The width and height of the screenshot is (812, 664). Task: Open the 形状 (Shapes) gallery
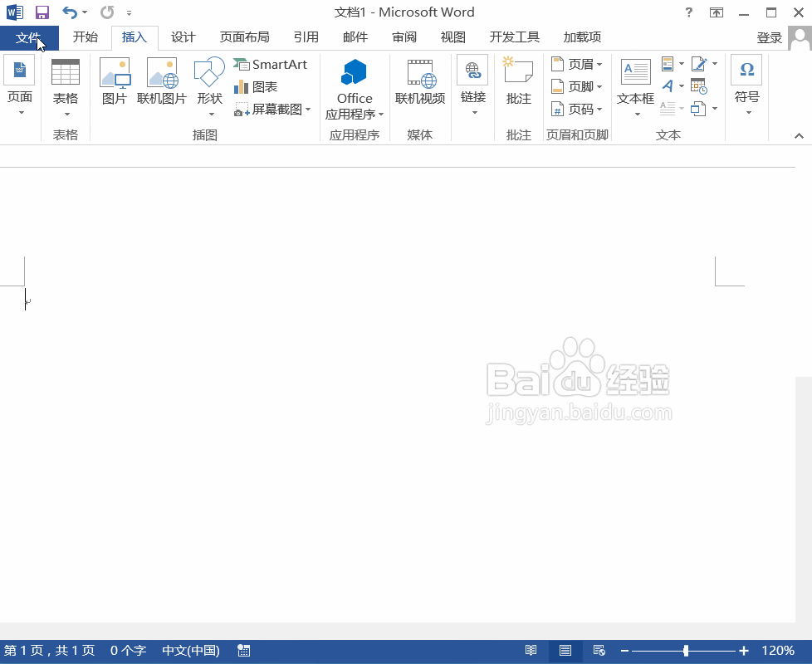(210, 86)
